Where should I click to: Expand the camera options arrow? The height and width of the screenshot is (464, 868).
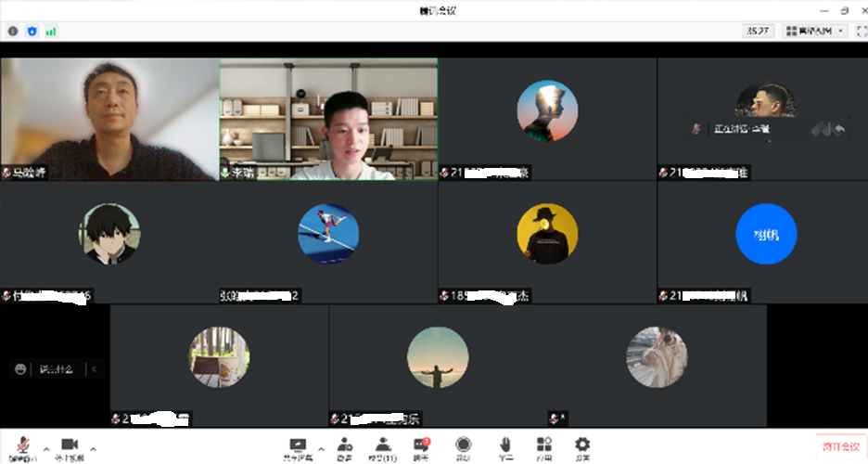point(93,449)
